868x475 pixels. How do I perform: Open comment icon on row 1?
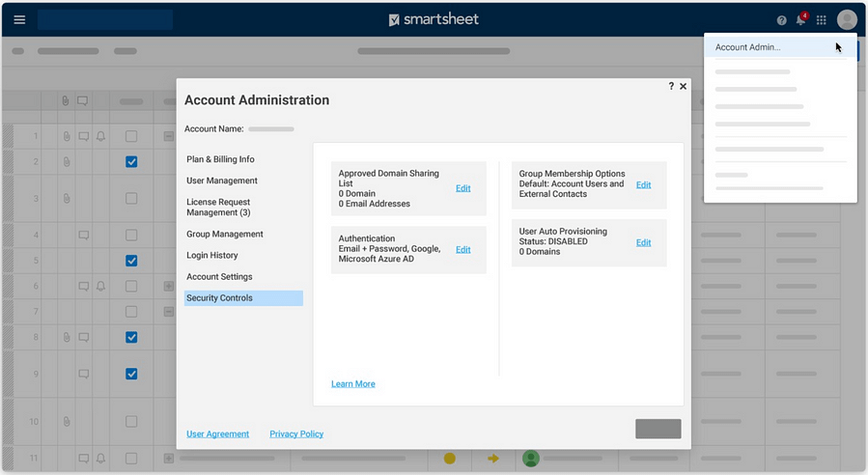[x=84, y=136]
